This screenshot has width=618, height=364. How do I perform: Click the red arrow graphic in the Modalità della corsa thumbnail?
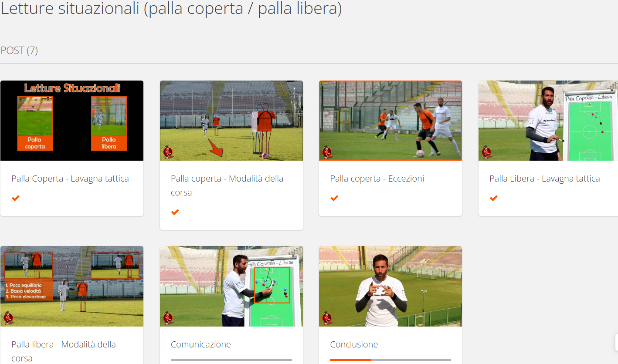point(216,148)
